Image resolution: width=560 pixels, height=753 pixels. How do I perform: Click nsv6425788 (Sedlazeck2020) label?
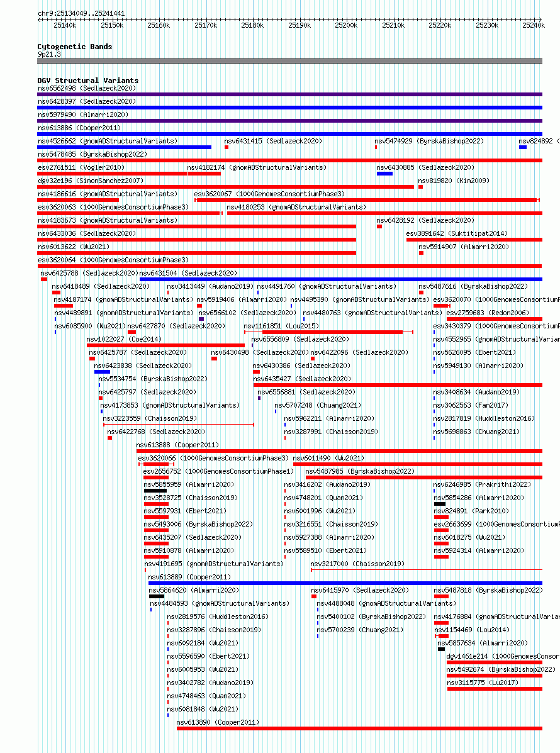89,273
